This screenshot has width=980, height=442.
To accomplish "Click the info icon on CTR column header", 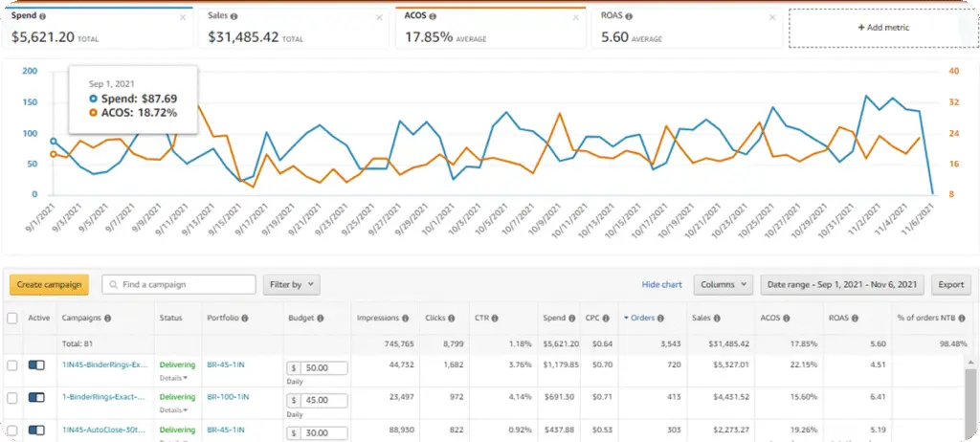I will pyautogui.click(x=495, y=319).
